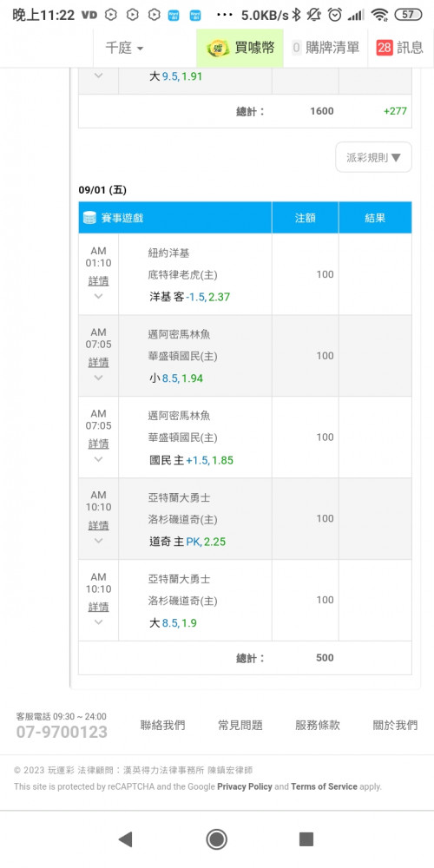Open 服務條款 footer link
Viewport: 434px width, 868px height.
(x=318, y=725)
